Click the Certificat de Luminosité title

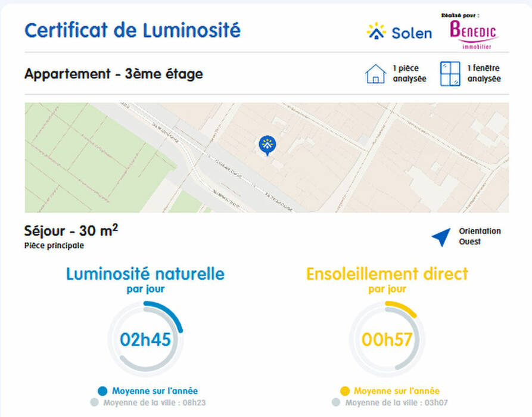click(x=132, y=30)
